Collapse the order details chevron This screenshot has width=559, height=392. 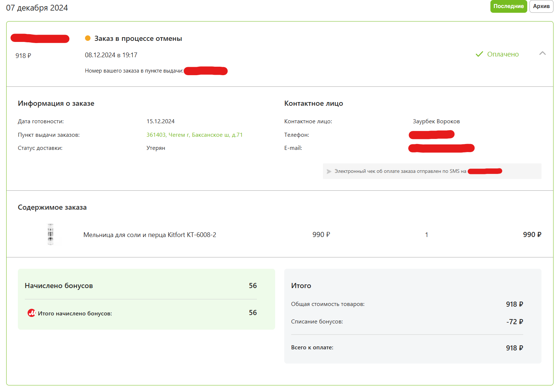(543, 53)
